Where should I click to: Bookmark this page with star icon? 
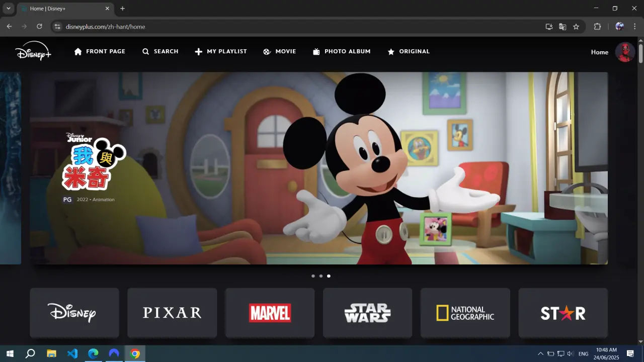[x=576, y=27]
